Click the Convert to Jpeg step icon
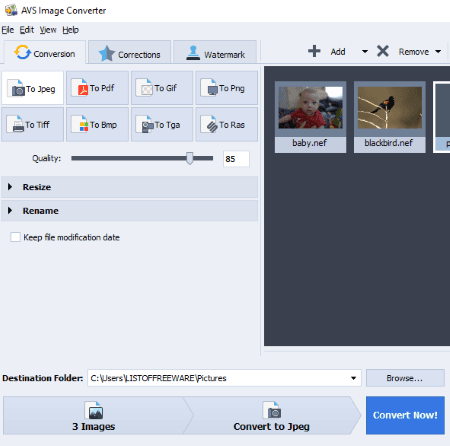This screenshot has height=446, width=450. (x=272, y=410)
